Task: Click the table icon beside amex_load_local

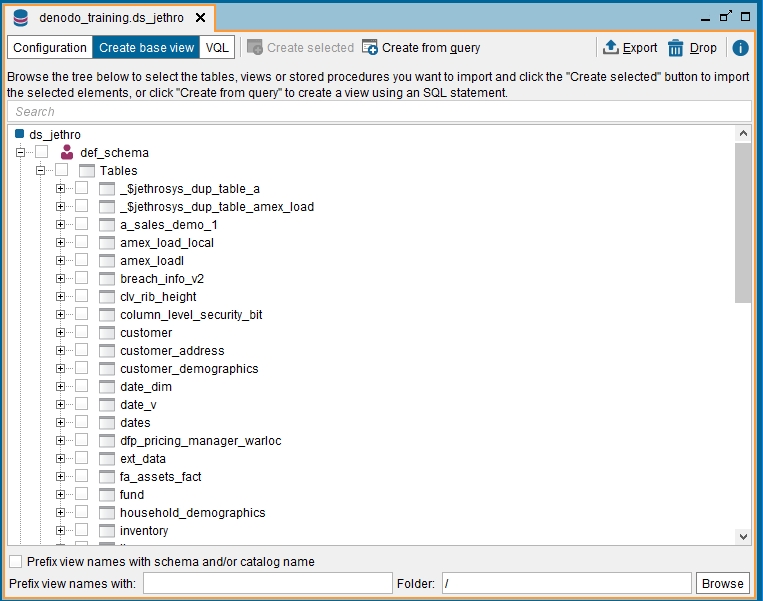Action: (107, 243)
